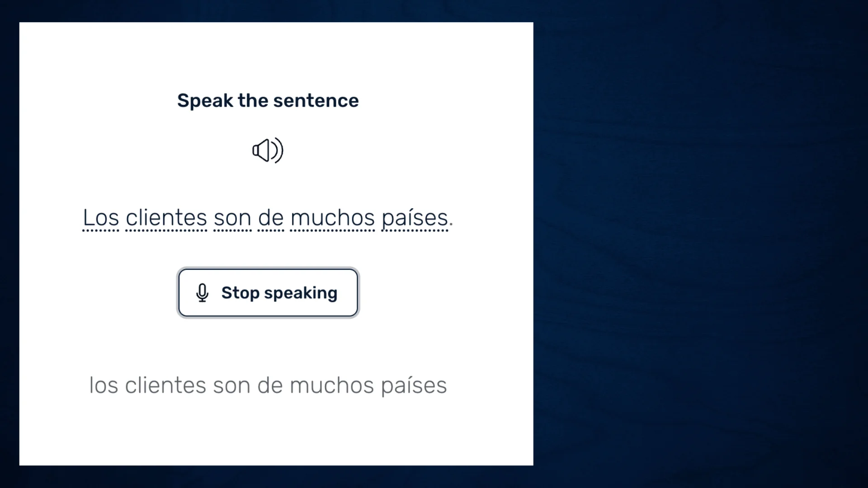Click "clientes" in the gray transcript

165,385
